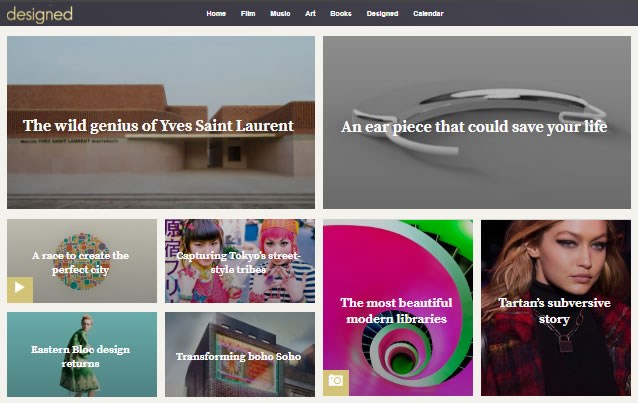Open 'A race to create the perfect city' headline
The image size is (638, 403).
pos(80,262)
